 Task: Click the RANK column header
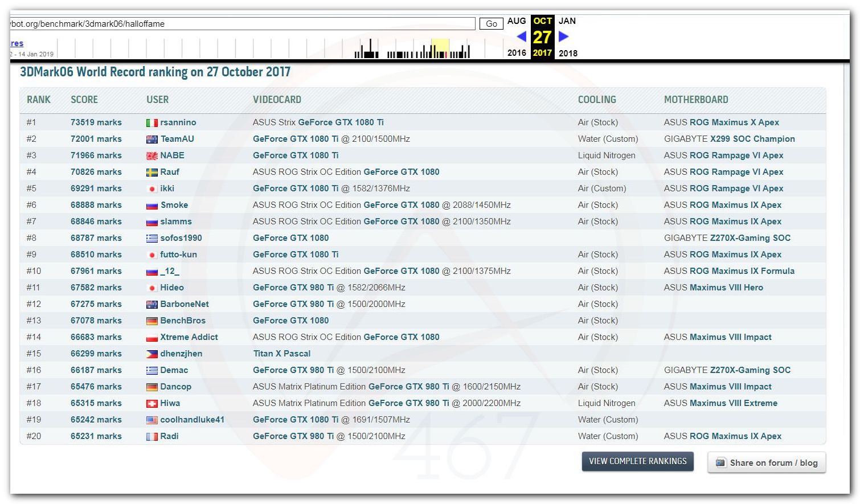pyautogui.click(x=39, y=100)
